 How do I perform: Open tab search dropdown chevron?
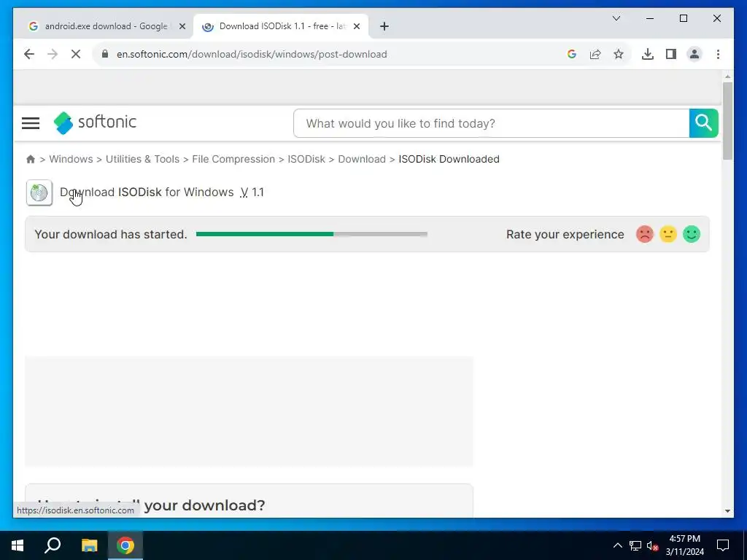(616, 18)
